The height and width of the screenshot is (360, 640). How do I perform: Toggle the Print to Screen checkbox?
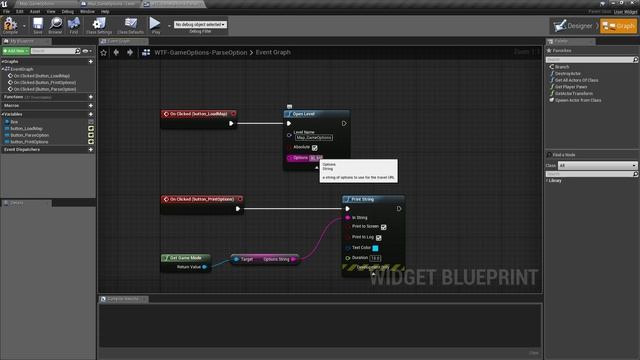point(384,227)
